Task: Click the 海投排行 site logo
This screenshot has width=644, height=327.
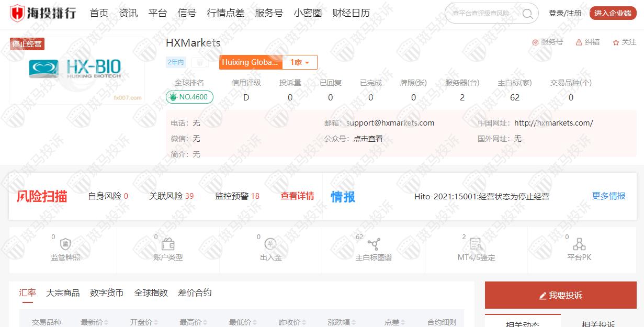Action: point(43,13)
